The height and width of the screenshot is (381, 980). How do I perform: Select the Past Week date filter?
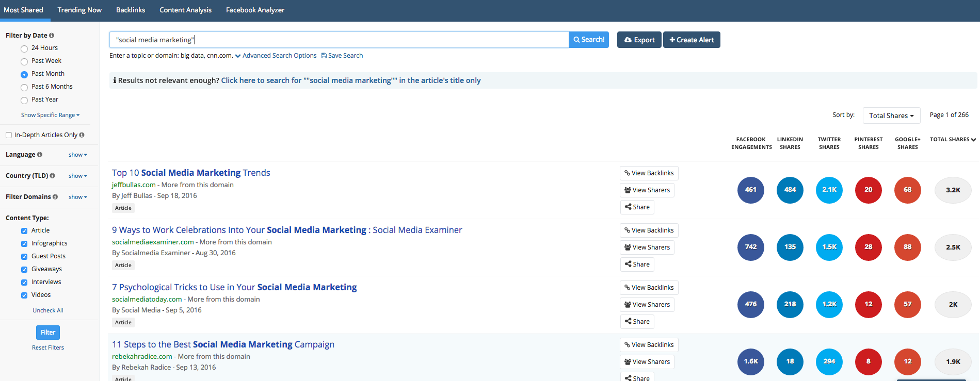tap(24, 61)
